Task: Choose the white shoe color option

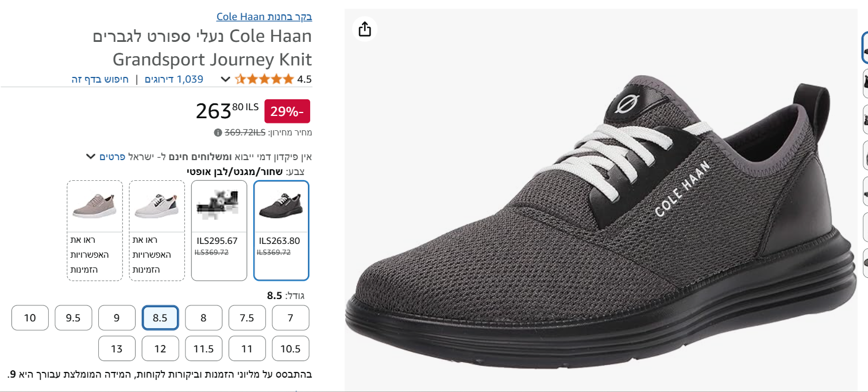Action: point(157,230)
